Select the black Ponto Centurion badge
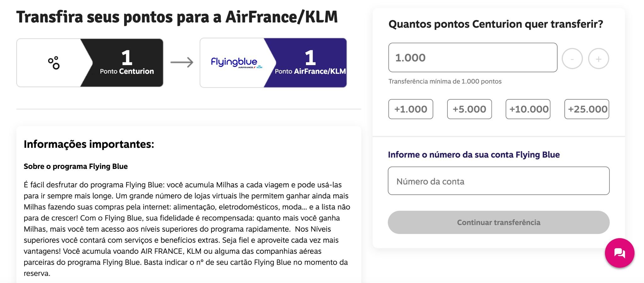 click(x=122, y=63)
